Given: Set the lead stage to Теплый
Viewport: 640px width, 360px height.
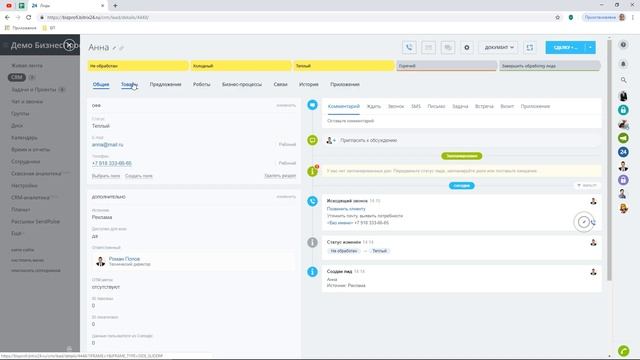Looking at the screenshot, I should pyautogui.click(x=344, y=66).
